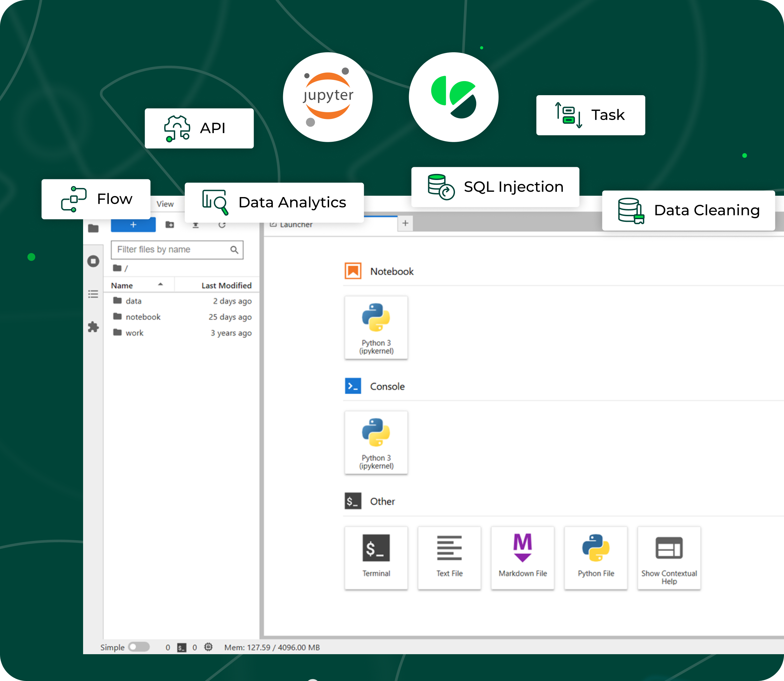This screenshot has height=681, width=784.
Task: Click '25 days ago' modified text
Action: 230,317
